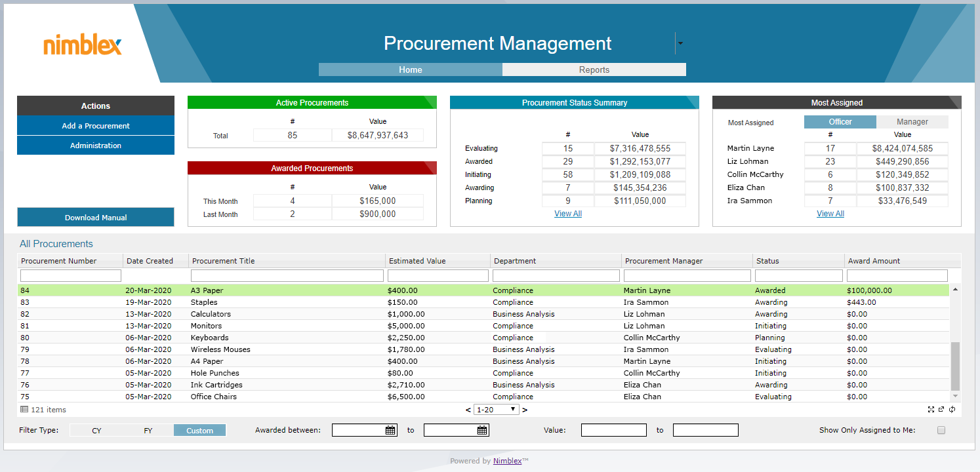This screenshot has width=980, height=472.
Task: Switch Most Assigned to Manager
Action: [912, 122]
